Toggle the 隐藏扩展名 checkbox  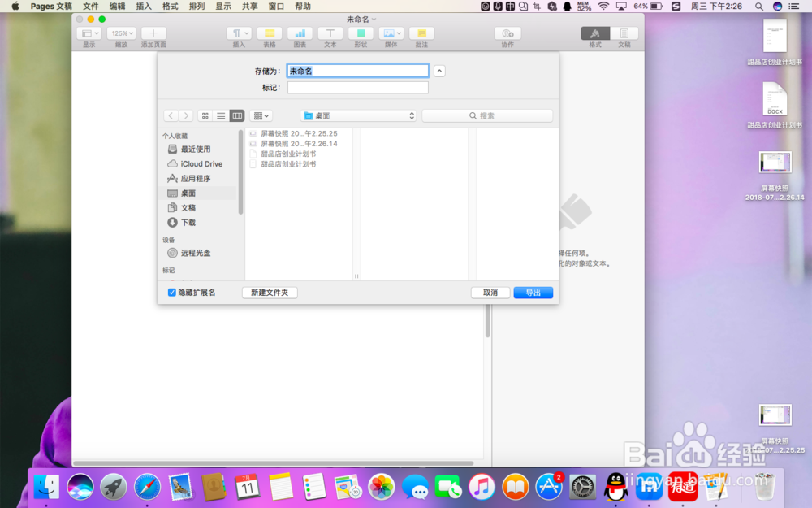click(x=172, y=293)
